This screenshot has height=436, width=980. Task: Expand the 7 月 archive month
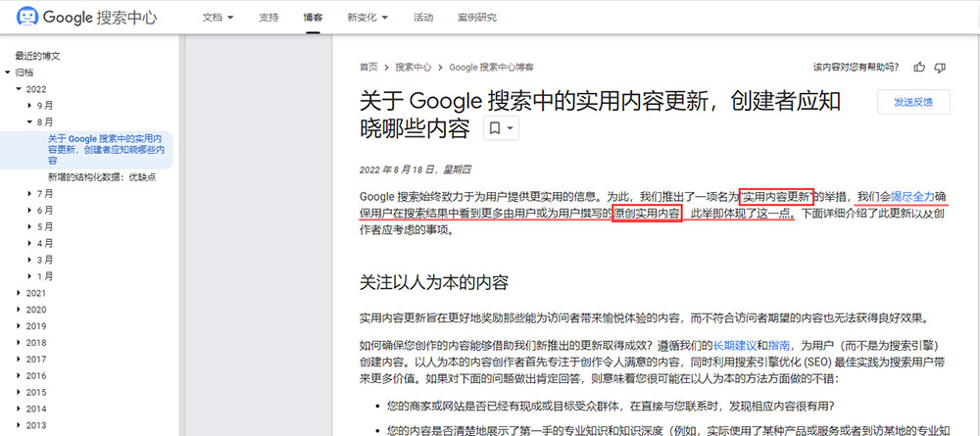coord(29,194)
